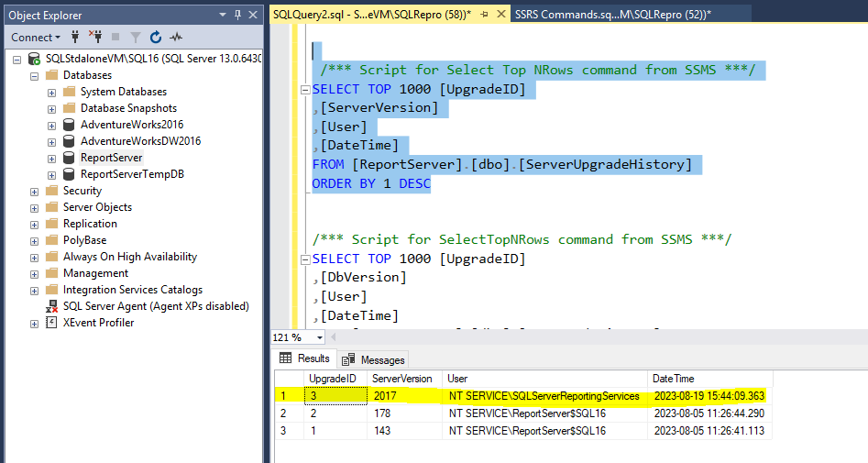Image resolution: width=868 pixels, height=463 pixels.
Task: Select results row 1 header
Action: tap(289, 396)
